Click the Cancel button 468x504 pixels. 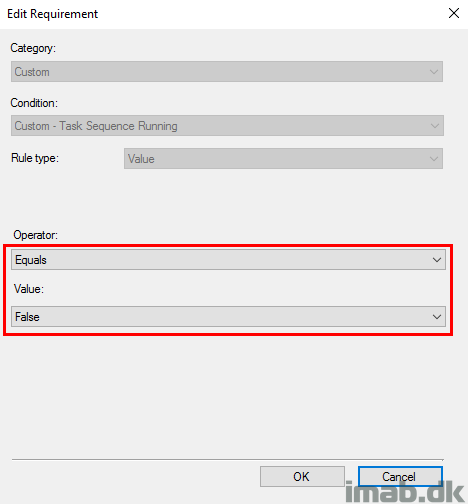tap(400, 476)
